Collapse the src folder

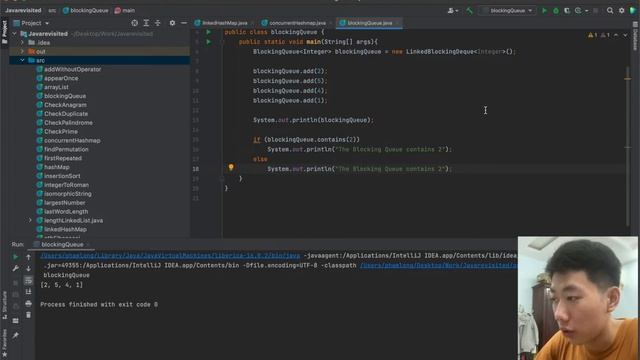click(22, 60)
